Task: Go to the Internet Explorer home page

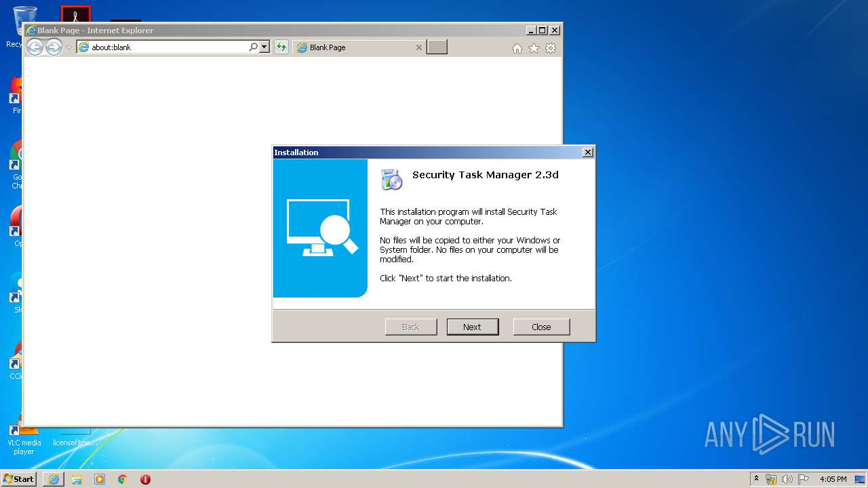Action: (x=517, y=48)
